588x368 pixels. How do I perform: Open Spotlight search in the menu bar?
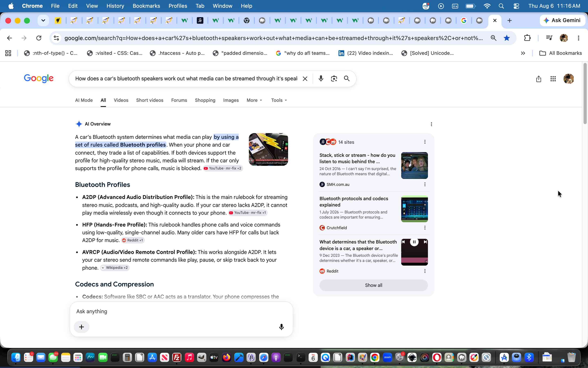[x=501, y=6]
